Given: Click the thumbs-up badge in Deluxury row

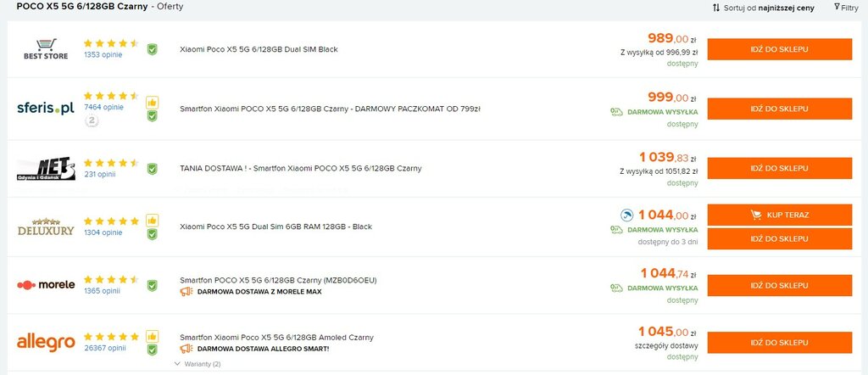Looking at the screenshot, I should pyautogui.click(x=153, y=221).
